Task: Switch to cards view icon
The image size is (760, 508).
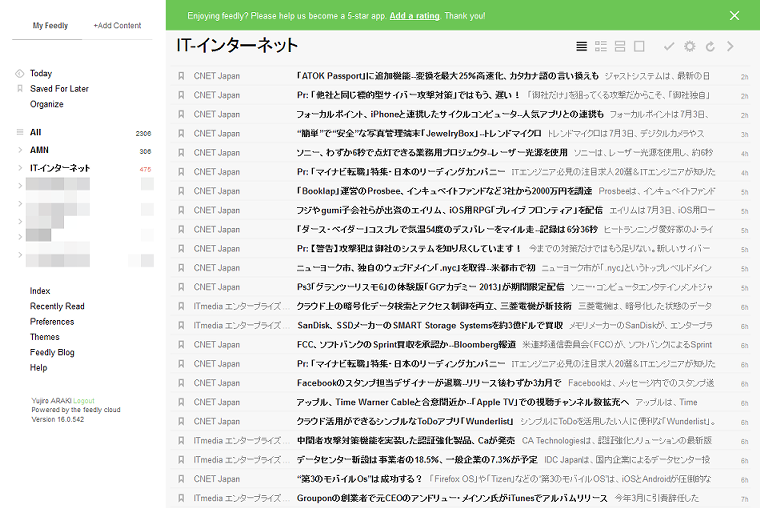Action: click(x=620, y=47)
